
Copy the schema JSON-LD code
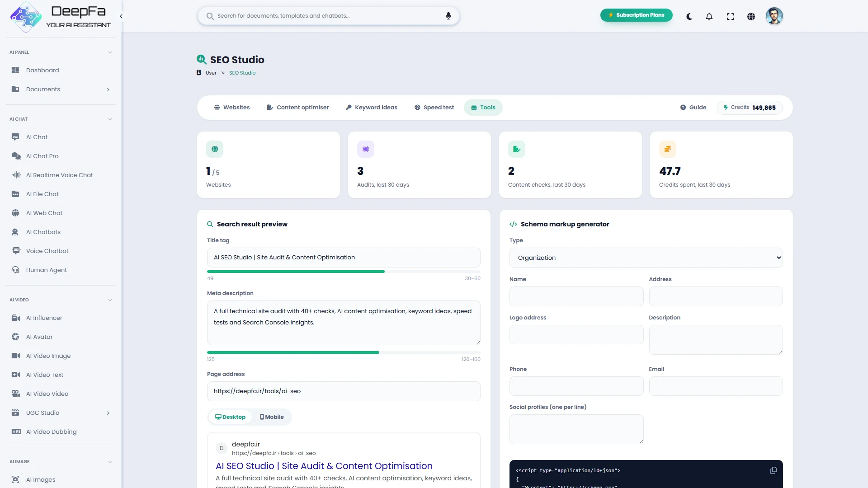click(773, 470)
